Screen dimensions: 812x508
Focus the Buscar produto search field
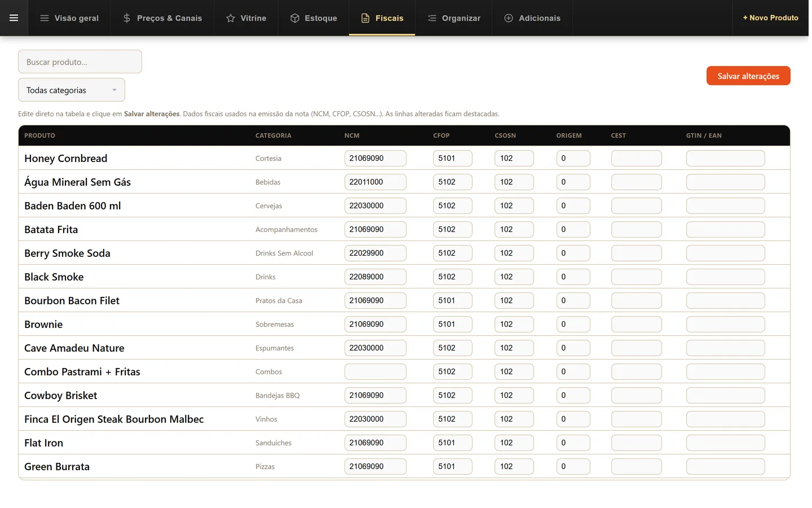tap(80, 62)
